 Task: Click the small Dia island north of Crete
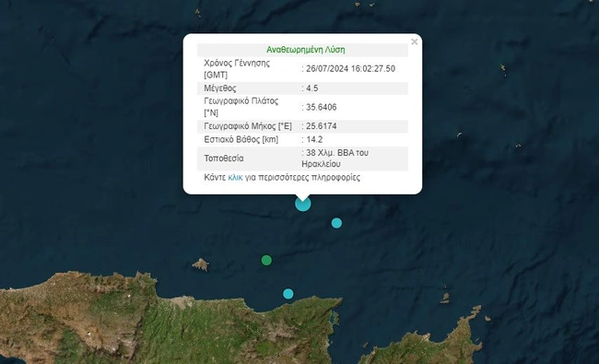[201, 264]
